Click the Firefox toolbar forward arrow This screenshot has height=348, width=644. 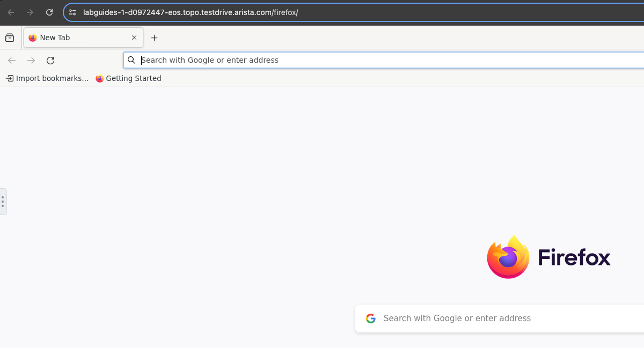(31, 61)
